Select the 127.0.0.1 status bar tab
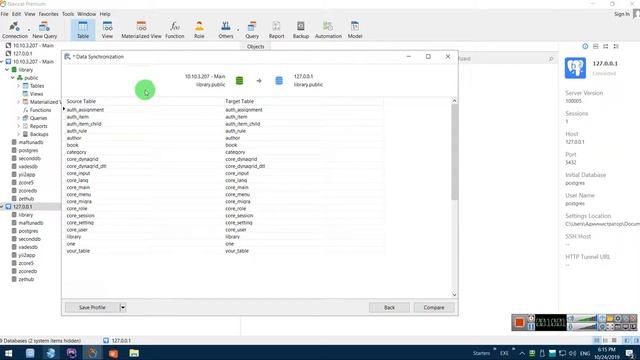This screenshot has width=640, height=360. 117,340
